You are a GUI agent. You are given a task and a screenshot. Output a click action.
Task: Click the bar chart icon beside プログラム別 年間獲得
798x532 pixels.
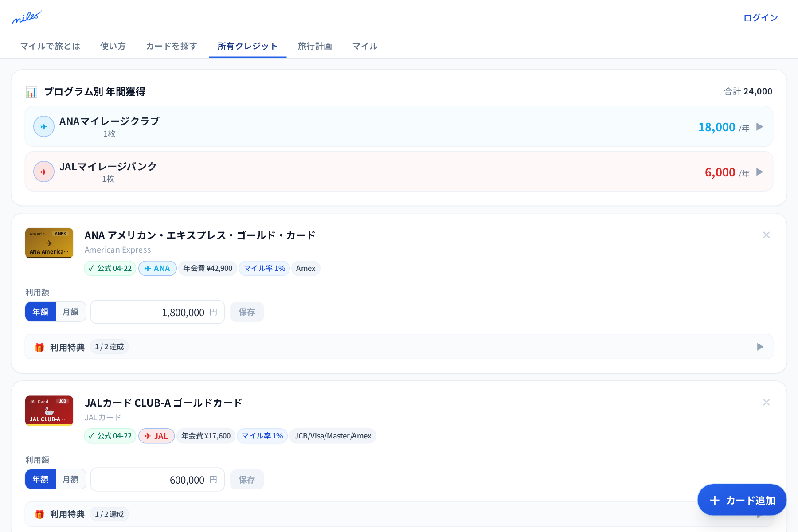31,92
